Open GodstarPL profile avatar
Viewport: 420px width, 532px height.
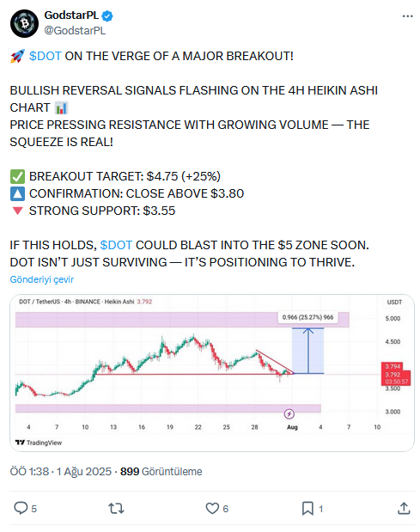[x=24, y=23]
